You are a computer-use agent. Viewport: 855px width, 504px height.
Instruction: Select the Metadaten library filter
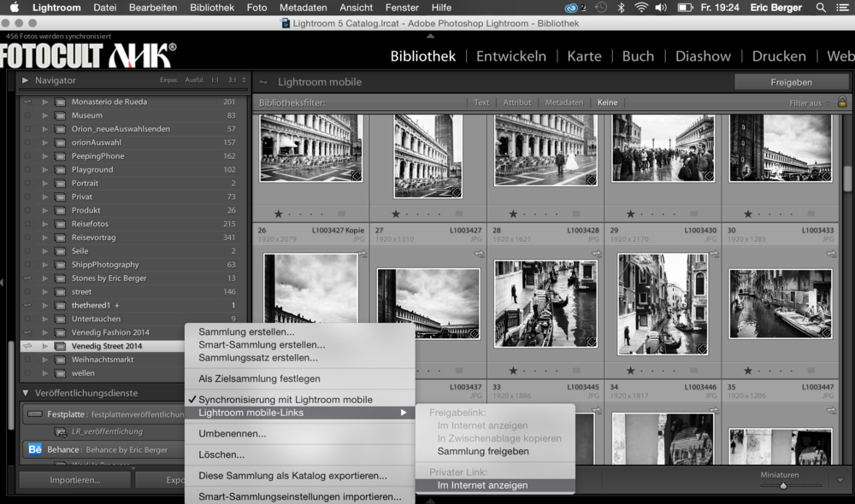click(563, 103)
